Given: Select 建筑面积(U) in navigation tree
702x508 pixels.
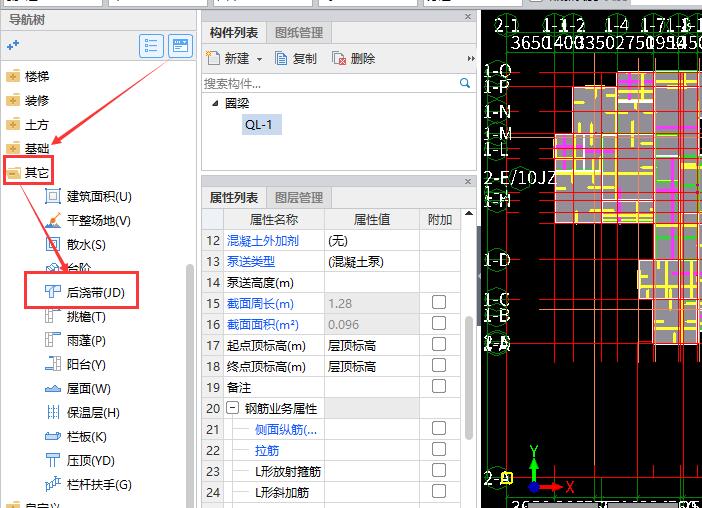Looking at the screenshot, I should click(99, 196).
